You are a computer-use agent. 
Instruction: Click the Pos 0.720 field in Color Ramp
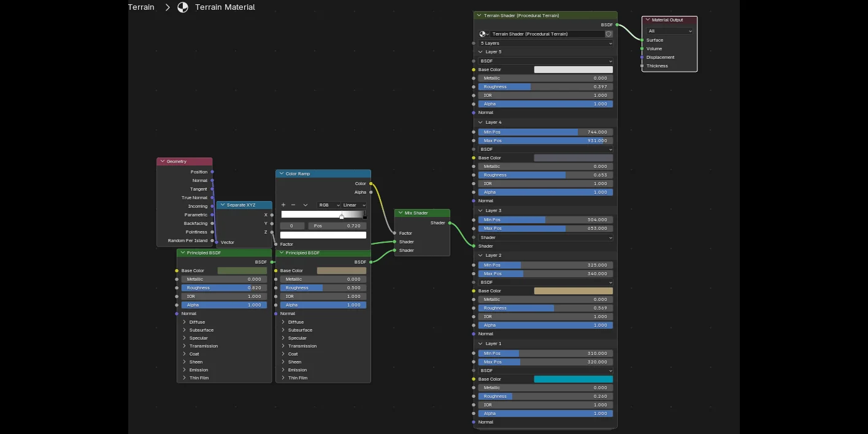(x=337, y=226)
